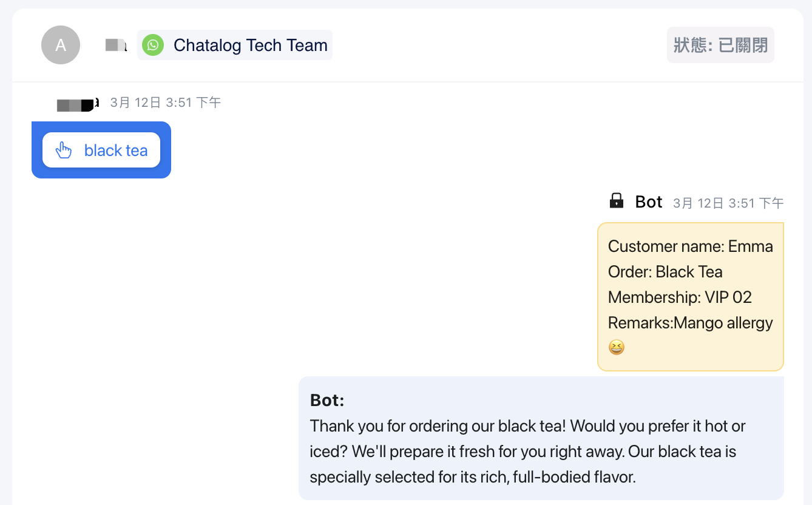812x505 pixels.
Task: Click the green WhatsApp channel icon
Action: [x=153, y=45]
